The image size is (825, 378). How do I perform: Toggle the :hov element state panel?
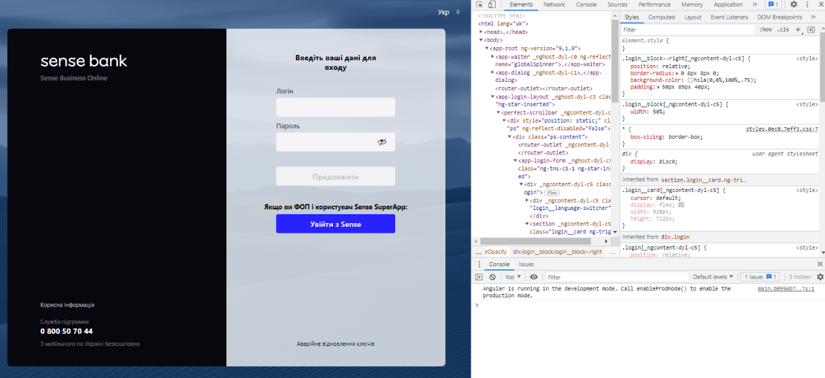click(x=765, y=30)
